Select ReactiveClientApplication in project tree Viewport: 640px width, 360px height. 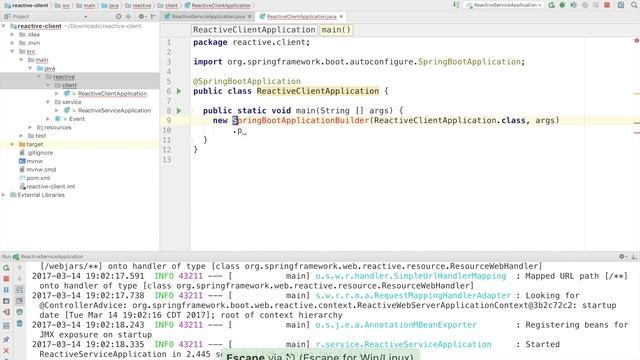[112, 93]
